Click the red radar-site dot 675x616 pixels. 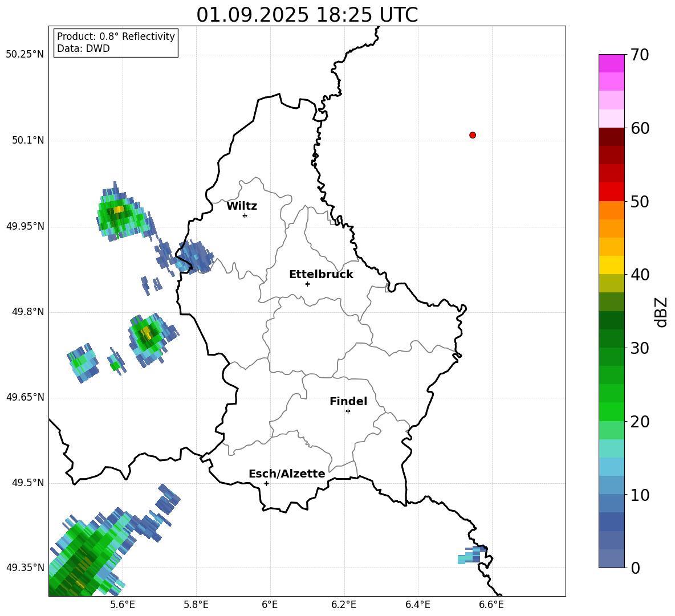click(x=473, y=135)
